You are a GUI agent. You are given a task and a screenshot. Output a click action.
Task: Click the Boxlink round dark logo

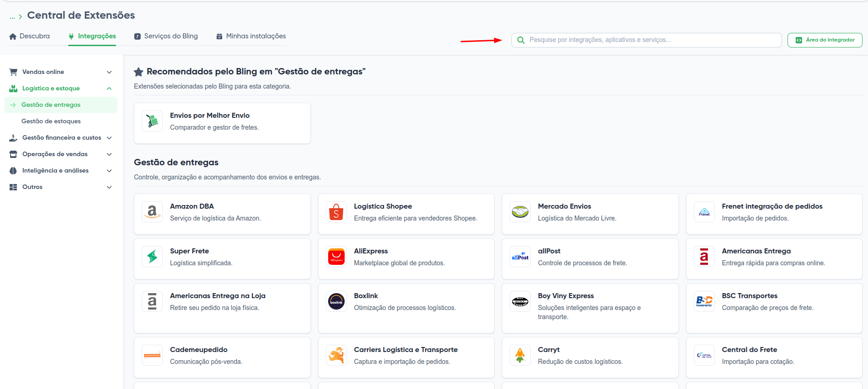[336, 301]
